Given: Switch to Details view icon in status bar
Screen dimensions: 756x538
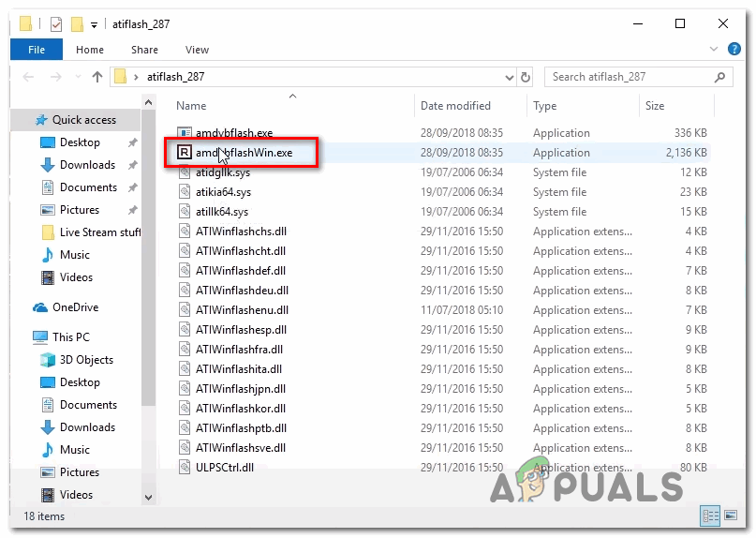Looking at the screenshot, I should point(710,516).
